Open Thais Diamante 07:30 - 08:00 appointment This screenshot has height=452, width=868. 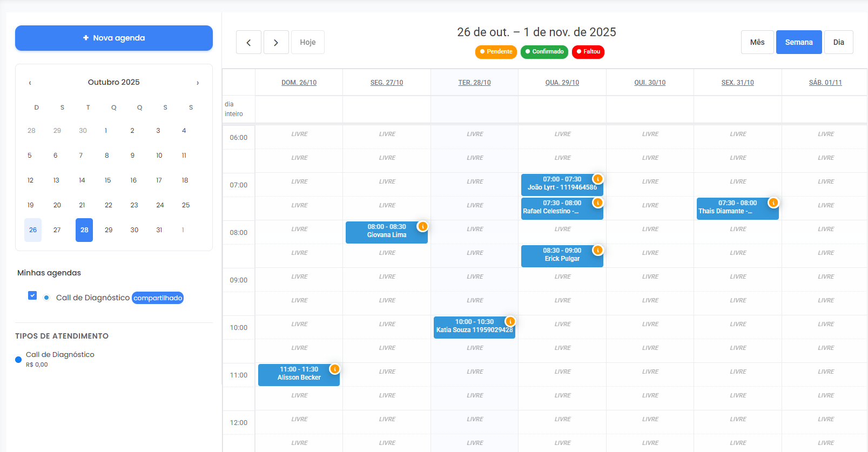coord(738,207)
